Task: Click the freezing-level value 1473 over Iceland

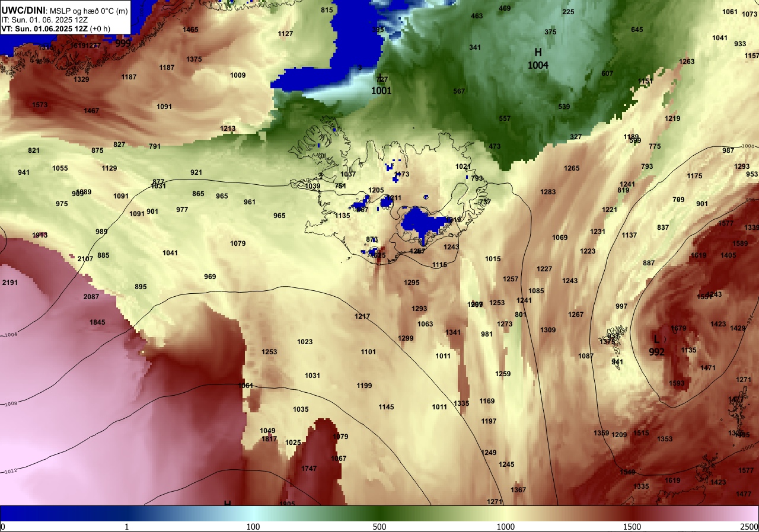Action: pos(401,174)
